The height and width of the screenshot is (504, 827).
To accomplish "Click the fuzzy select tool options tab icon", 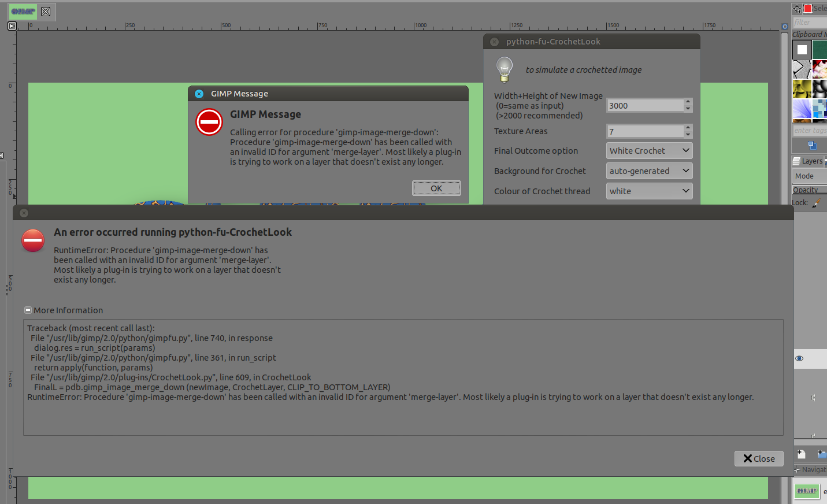I will click(x=797, y=9).
